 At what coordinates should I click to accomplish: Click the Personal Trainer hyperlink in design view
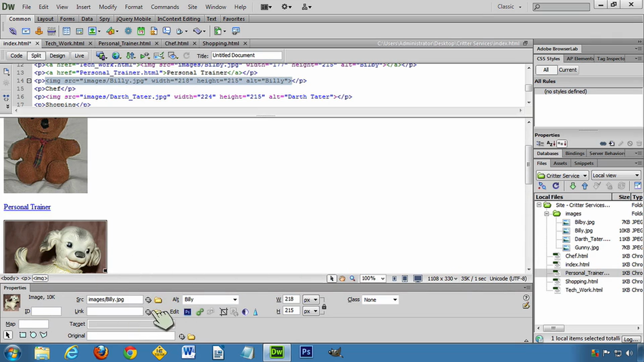pos(27,207)
